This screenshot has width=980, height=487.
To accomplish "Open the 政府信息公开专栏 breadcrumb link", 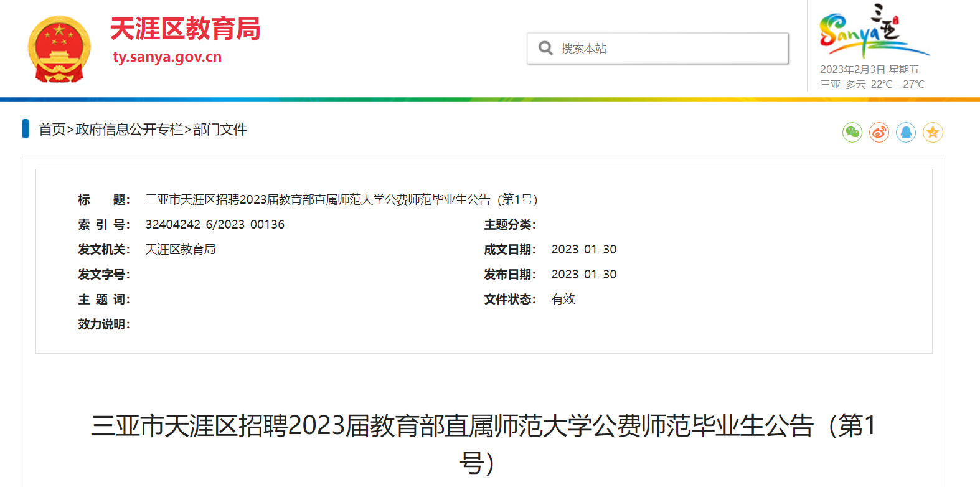I will tap(130, 129).
